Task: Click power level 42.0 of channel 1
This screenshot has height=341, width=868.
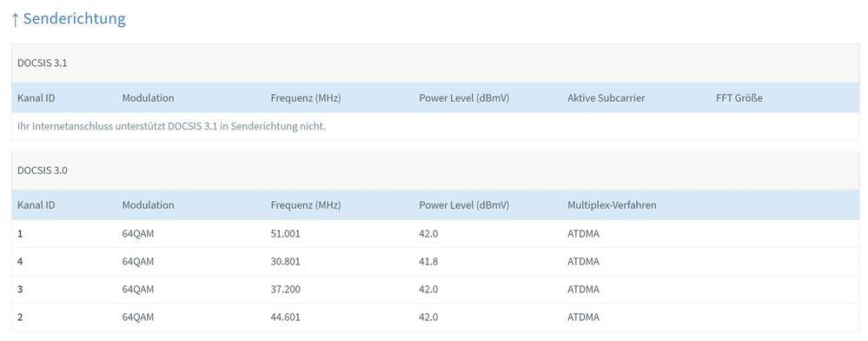Action: (428, 234)
